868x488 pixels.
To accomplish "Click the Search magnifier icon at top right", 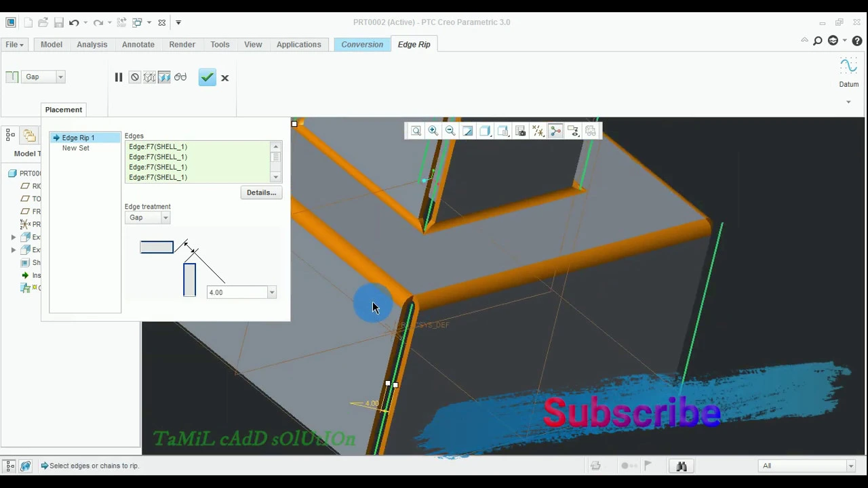I will click(818, 41).
